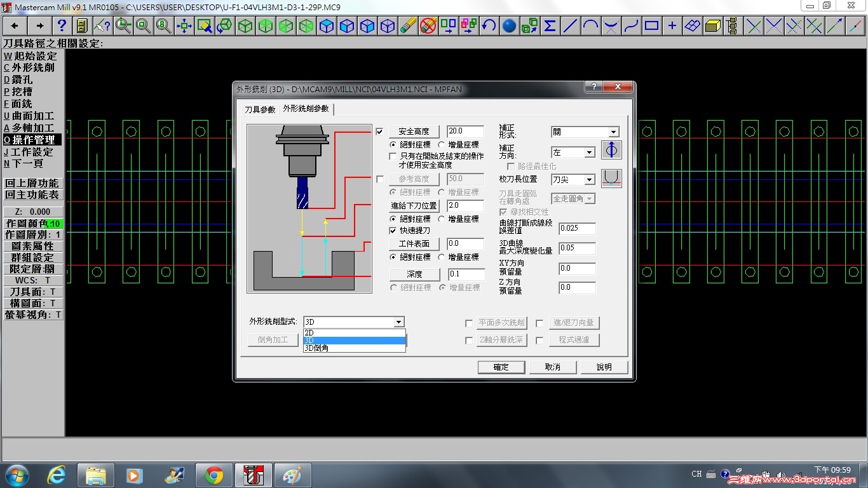Enable the 只有在開始及結束的操作 checkbox
The width and height of the screenshot is (868, 488).
coord(393,156)
